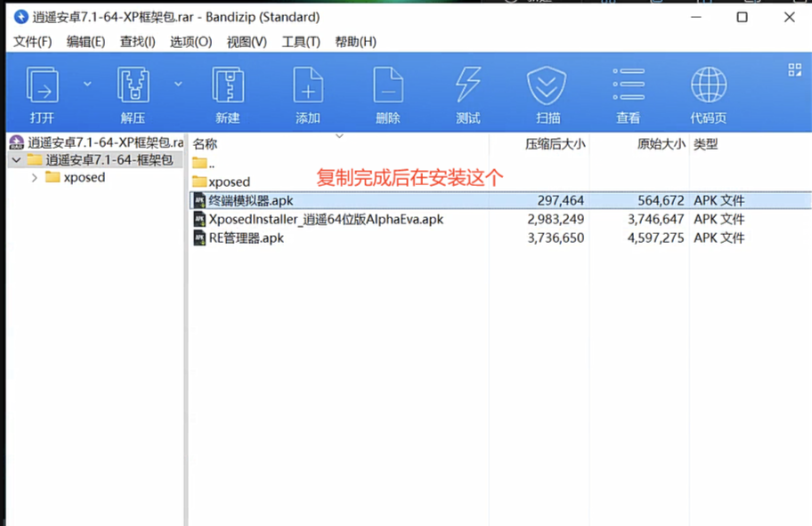Sort by the 原始大小 column header
This screenshot has width=812, height=526.
coord(661,144)
